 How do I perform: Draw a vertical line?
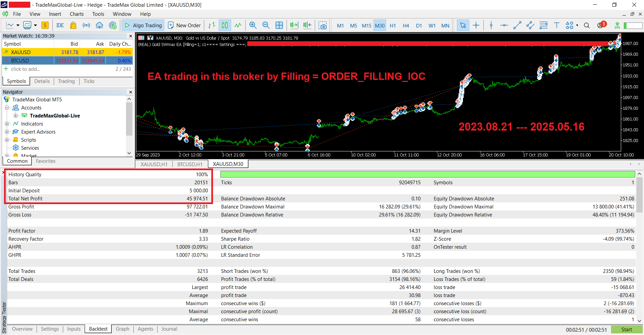[491, 25]
